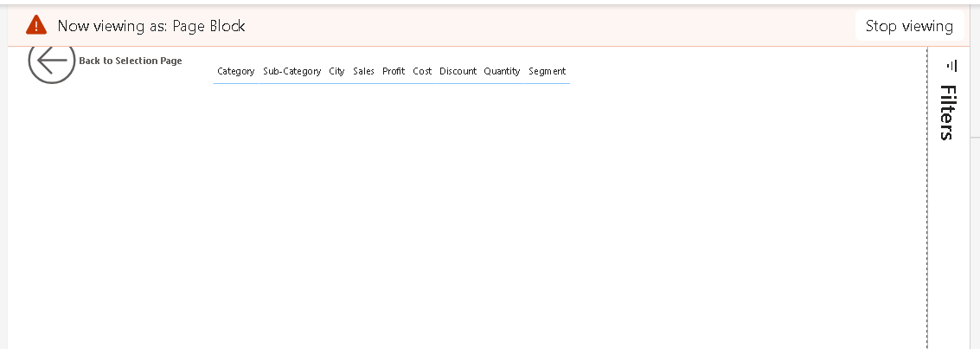
Task: Click the dashed border of the Filters pane
Action: click(x=927, y=217)
